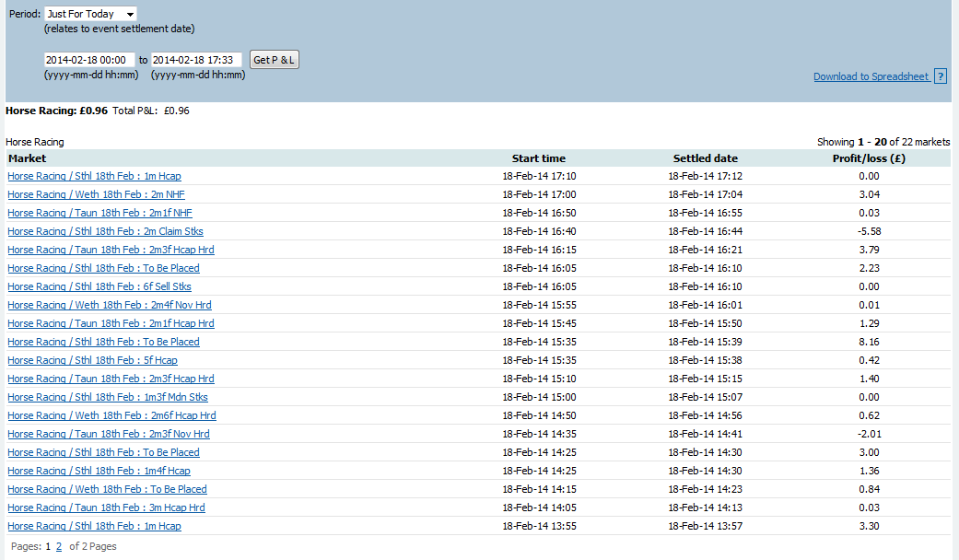Viewport: 959px width, 560px height.
Task: Click the Start time column header
Action: click(539, 158)
